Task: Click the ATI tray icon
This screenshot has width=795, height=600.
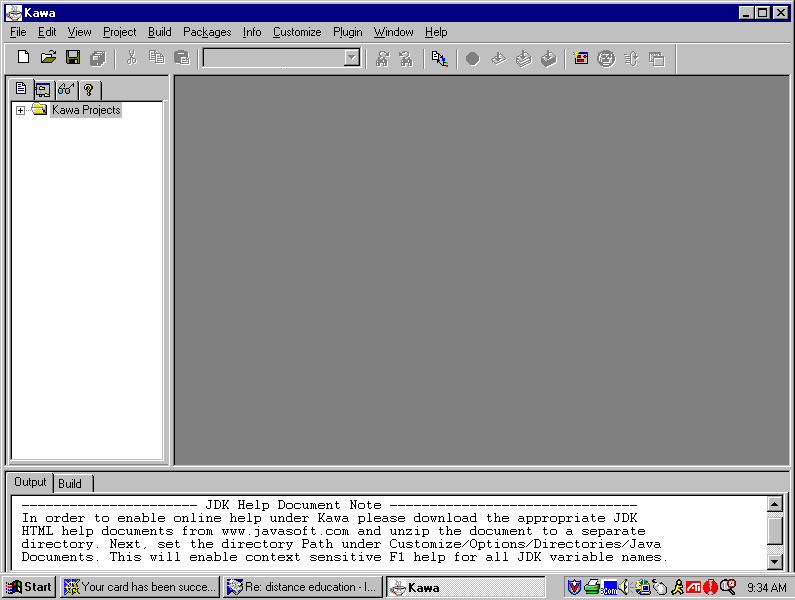Action: tap(693, 587)
